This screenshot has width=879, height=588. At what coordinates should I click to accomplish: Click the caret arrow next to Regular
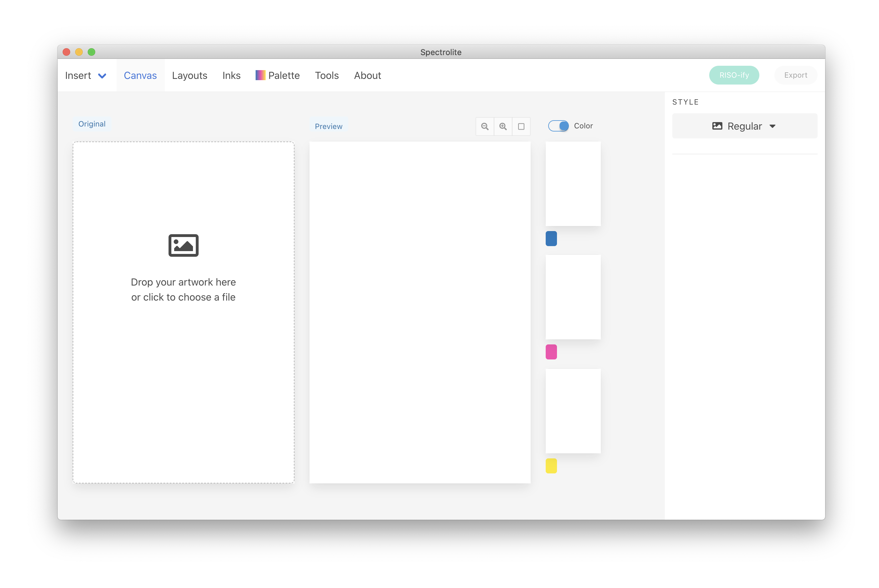(x=772, y=126)
